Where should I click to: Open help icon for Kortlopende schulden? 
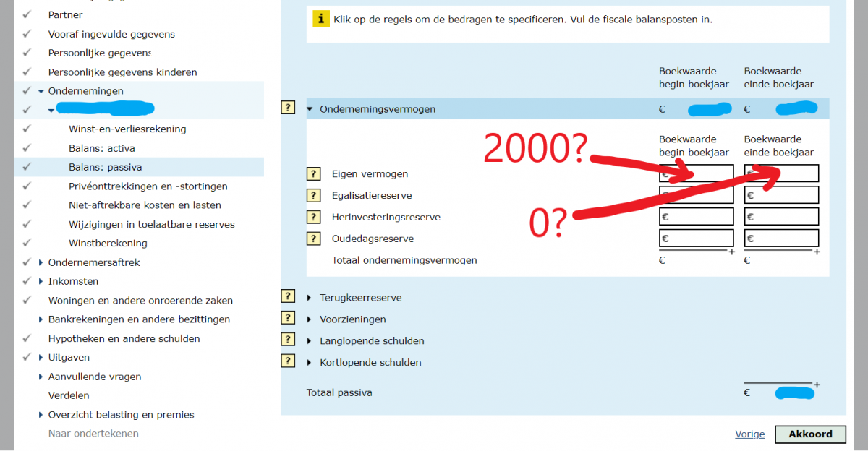coord(288,361)
